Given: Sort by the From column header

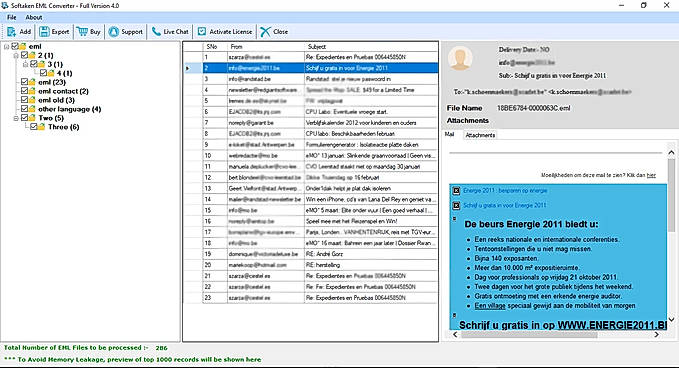Looking at the screenshot, I should point(266,46).
